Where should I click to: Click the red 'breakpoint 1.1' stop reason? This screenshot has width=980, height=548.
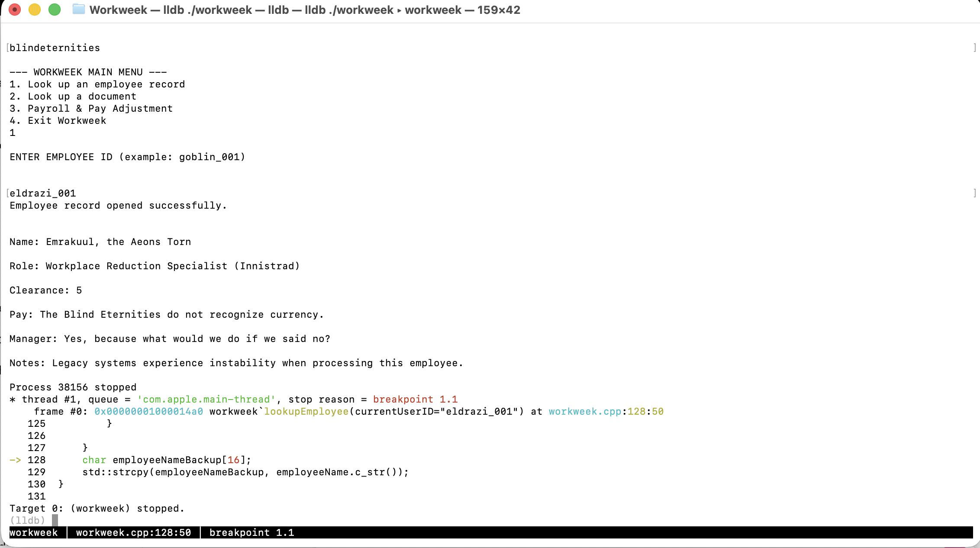coord(416,399)
